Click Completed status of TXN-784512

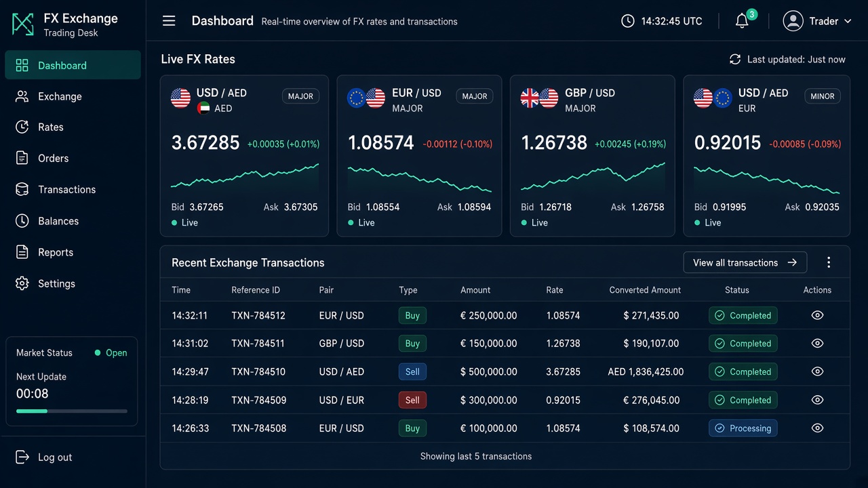[743, 315]
